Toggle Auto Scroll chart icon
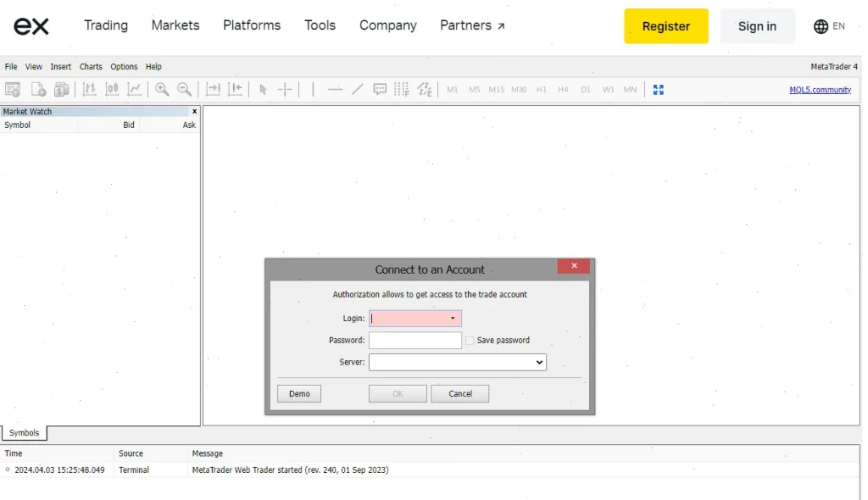The height and width of the screenshot is (500, 868). click(x=213, y=89)
